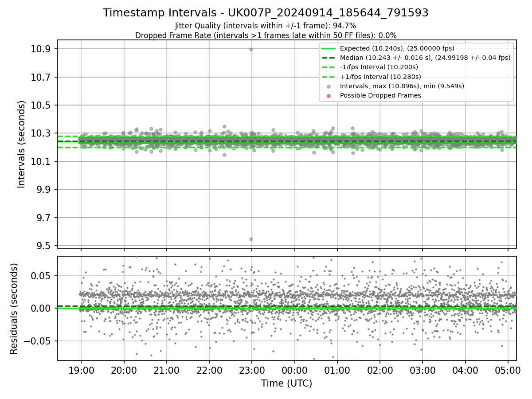Viewport: 532px width, 399px height.
Task: Click the solid green line sample for 'Expected' in the legend
Action: (x=328, y=48)
